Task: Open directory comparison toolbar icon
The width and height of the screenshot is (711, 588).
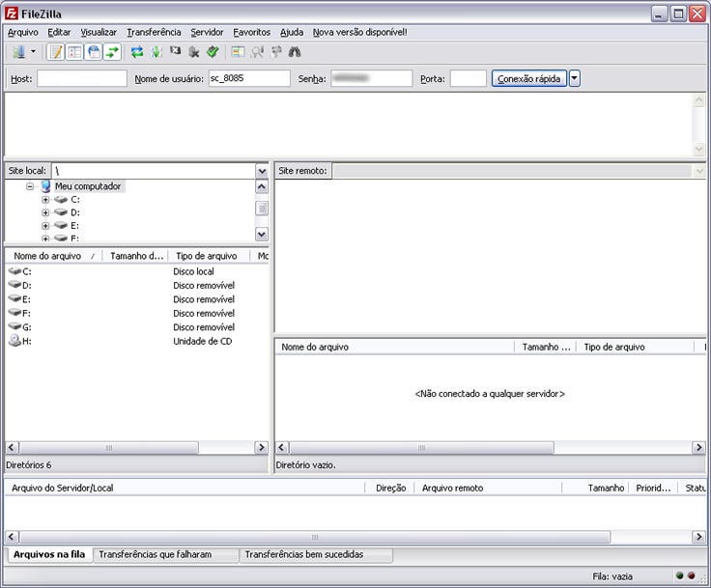Action: point(238,52)
